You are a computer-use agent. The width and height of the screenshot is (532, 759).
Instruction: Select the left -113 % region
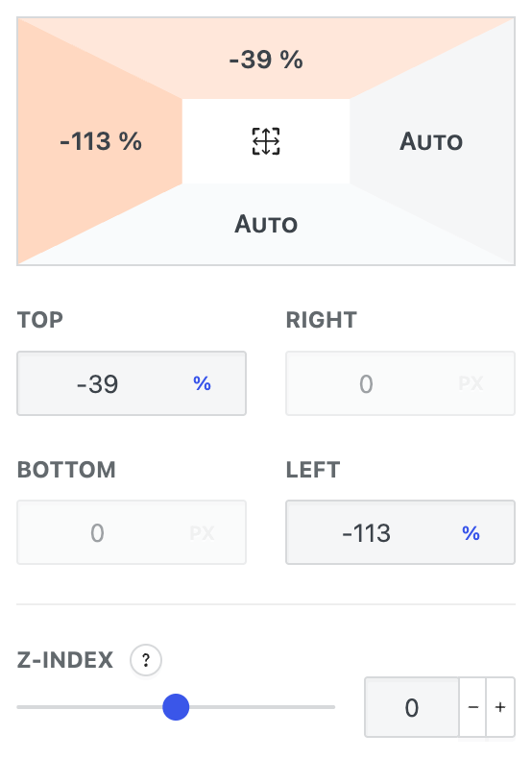click(x=101, y=141)
